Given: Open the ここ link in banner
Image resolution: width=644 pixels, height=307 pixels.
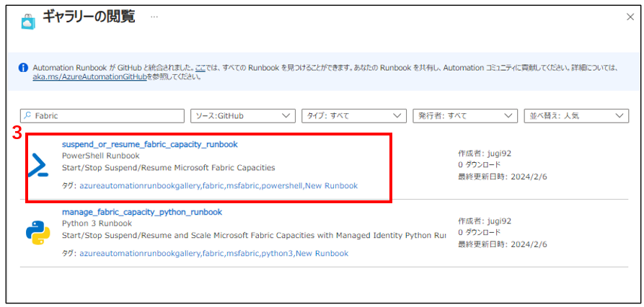Looking at the screenshot, I should coord(200,68).
